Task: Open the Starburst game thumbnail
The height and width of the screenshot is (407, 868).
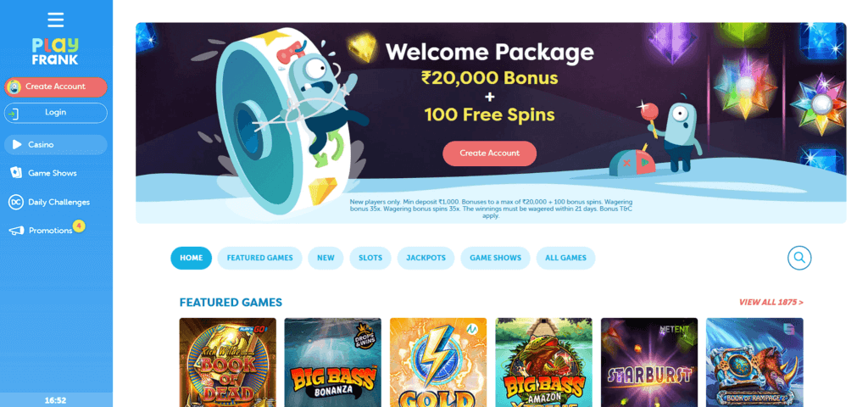Action: pos(649,362)
